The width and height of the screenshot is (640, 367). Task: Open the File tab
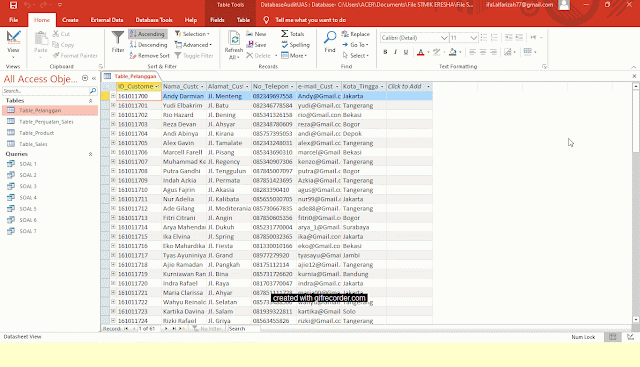[x=13, y=20]
